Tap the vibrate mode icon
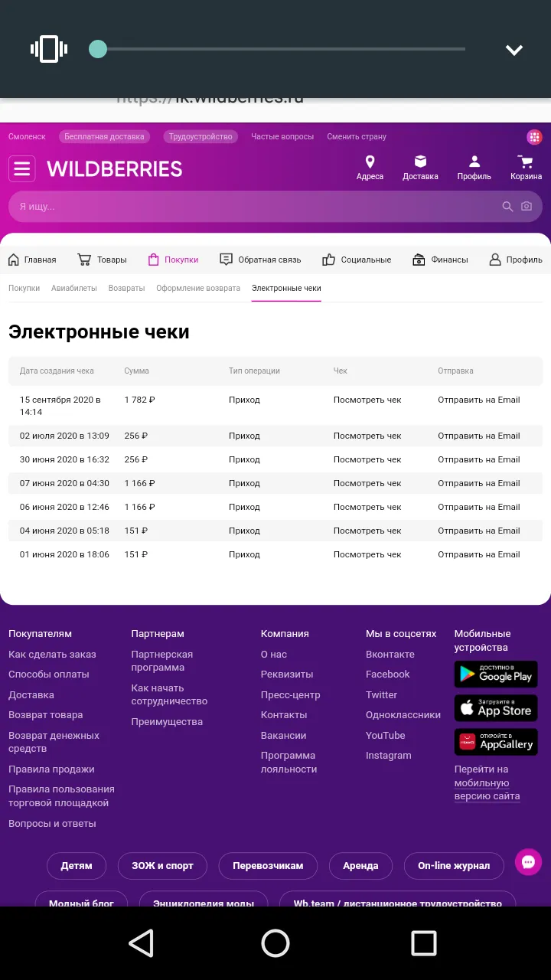551x980 pixels. coord(49,49)
